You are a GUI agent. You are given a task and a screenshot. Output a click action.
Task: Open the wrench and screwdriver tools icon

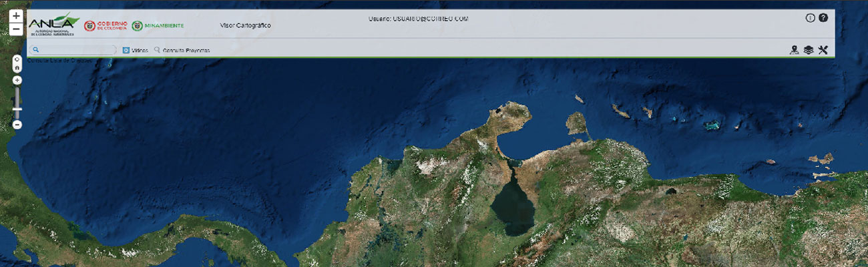tap(823, 49)
